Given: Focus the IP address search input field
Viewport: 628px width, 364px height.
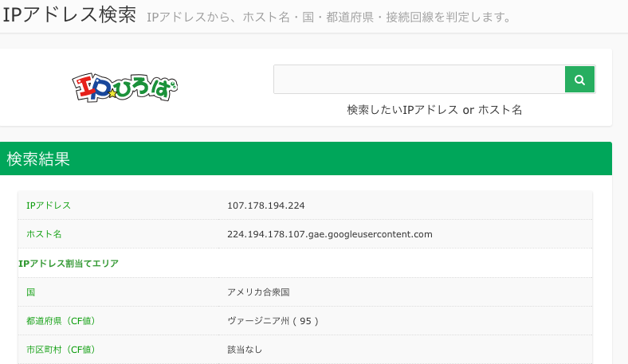Looking at the screenshot, I should [419, 80].
